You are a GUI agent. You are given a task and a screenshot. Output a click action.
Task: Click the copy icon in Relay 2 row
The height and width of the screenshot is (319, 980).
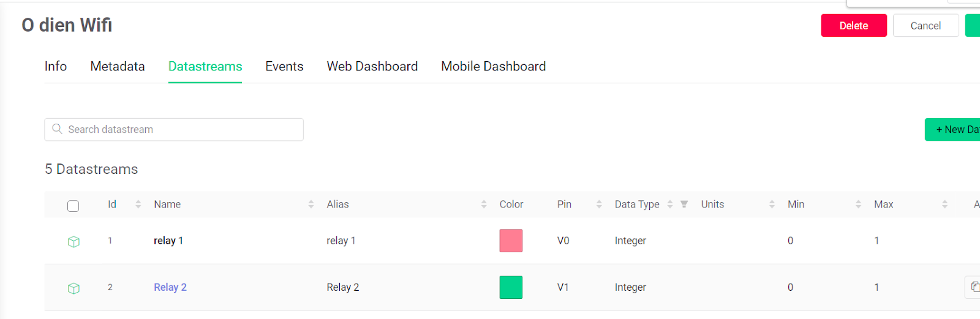coord(974,287)
